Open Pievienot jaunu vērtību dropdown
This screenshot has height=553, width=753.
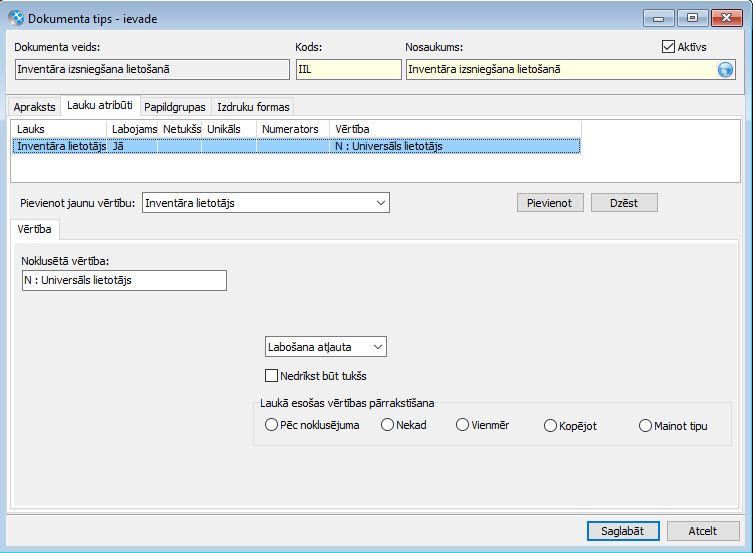pos(266,203)
